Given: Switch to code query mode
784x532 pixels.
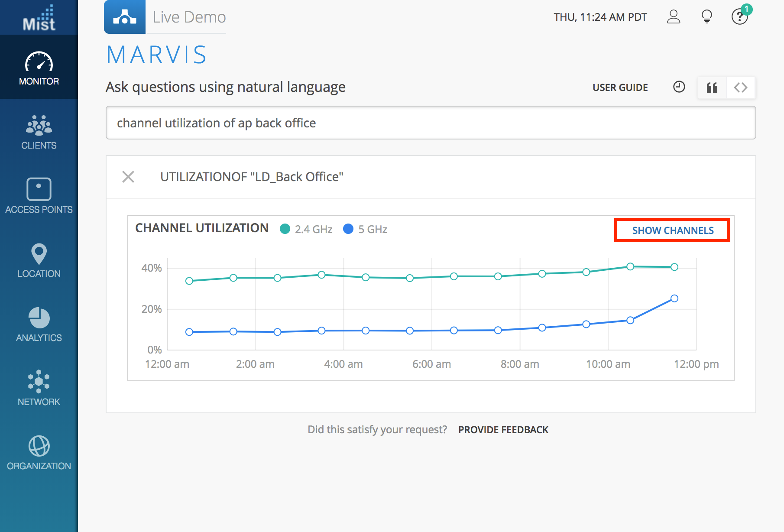Looking at the screenshot, I should 741,88.
